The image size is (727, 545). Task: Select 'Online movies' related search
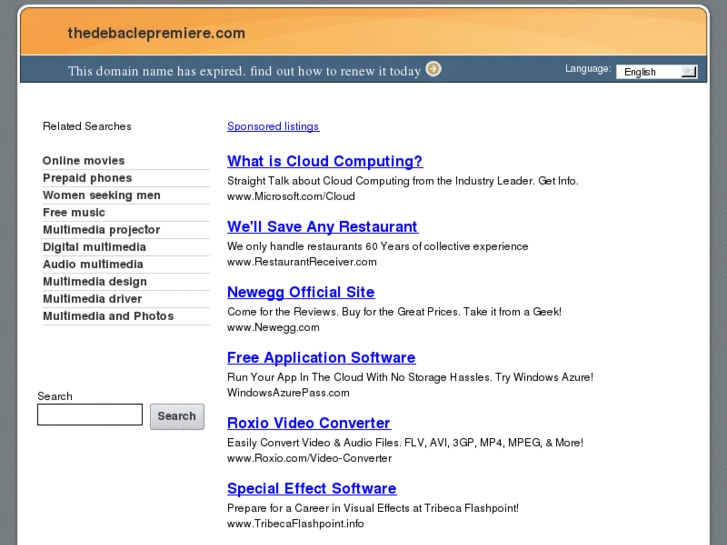click(83, 160)
